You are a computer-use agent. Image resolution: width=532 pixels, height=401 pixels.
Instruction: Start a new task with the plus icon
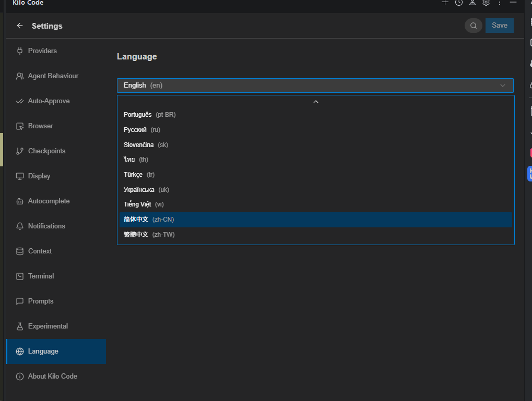point(445,3)
